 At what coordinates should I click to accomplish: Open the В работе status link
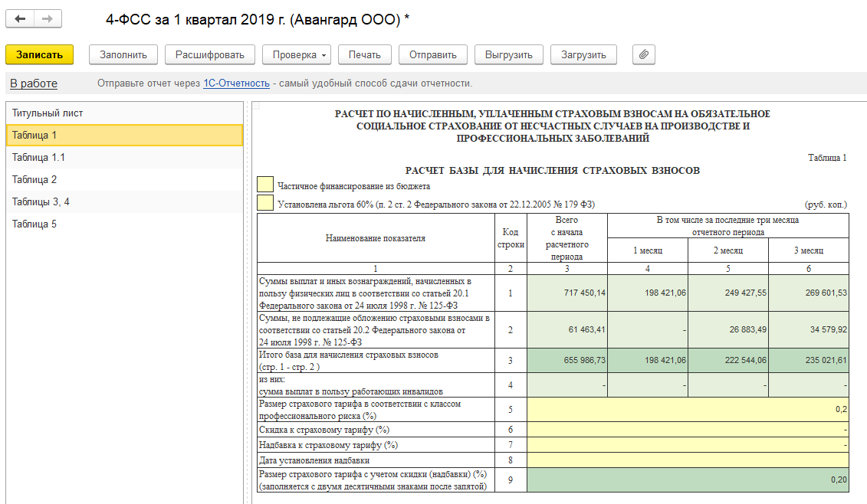click(34, 83)
